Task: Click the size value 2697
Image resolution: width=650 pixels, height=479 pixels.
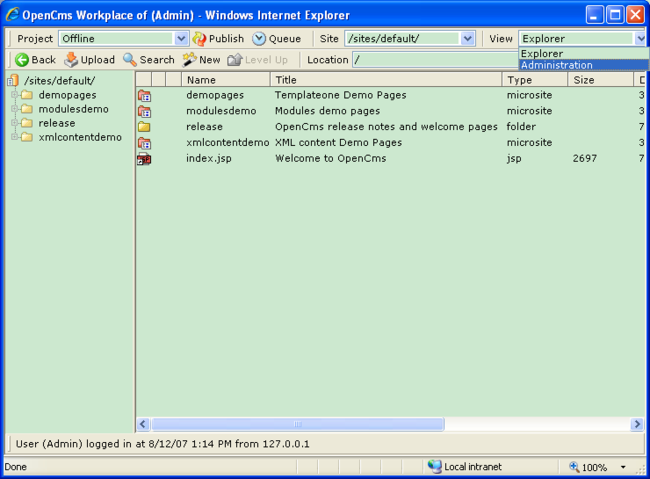Action: pos(585,158)
